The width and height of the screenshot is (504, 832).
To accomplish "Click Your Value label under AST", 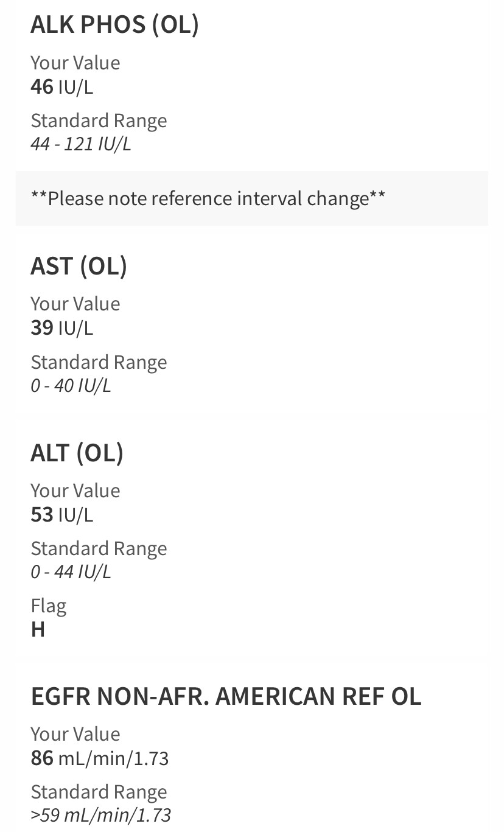I will coord(75,304).
